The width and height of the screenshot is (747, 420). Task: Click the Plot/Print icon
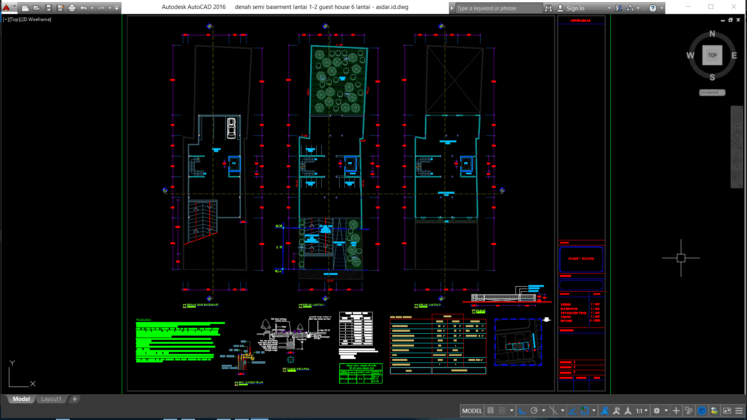(72, 8)
